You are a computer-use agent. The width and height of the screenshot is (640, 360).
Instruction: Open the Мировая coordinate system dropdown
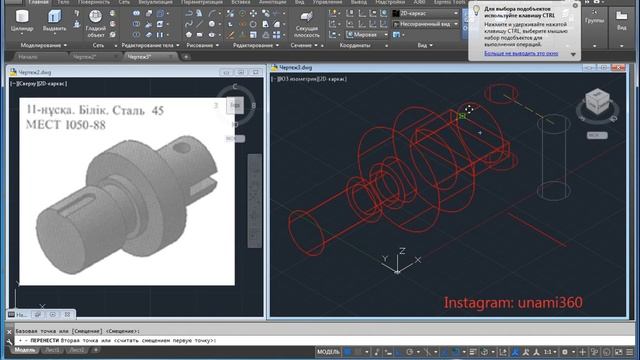tap(367, 35)
